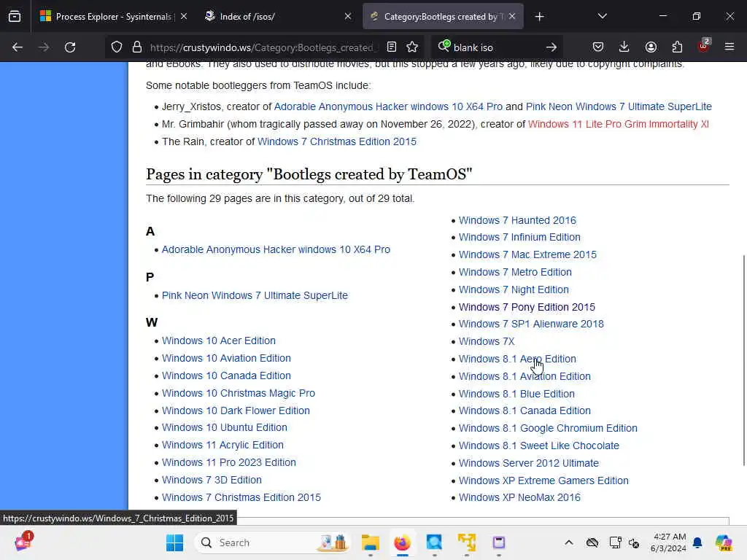Submit search with the arrow button
This screenshot has width=747, height=560.
(551, 47)
